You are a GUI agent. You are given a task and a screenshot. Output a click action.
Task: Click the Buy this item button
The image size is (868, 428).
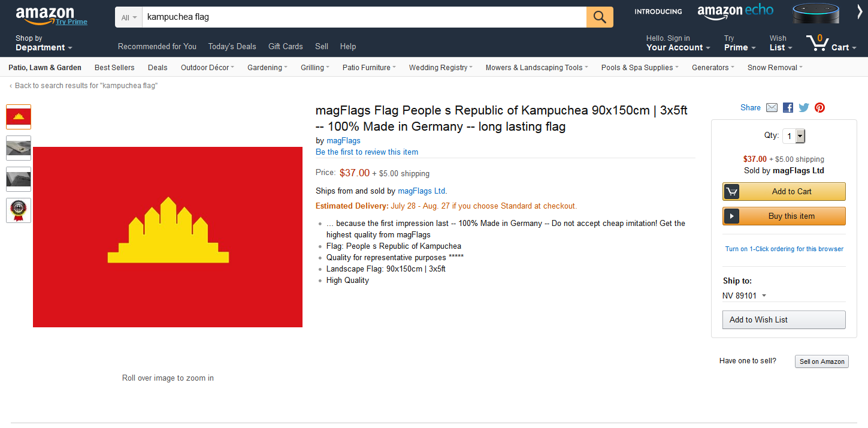pyautogui.click(x=784, y=216)
